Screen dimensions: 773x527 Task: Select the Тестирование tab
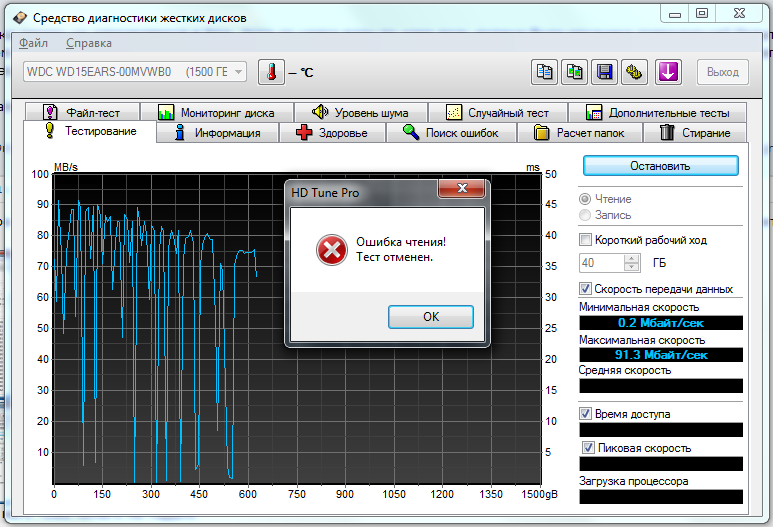point(90,131)
